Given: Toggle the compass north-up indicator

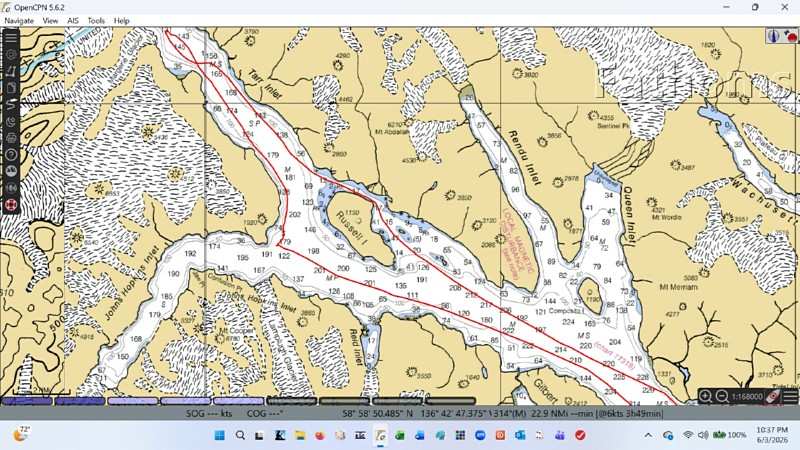Looking at the screenshot, I should [773, 36].
